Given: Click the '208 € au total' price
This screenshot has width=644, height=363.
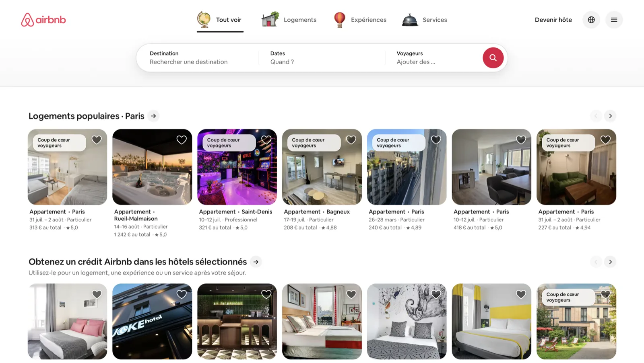Looking at the screenshot, I should tap(300, 228).
